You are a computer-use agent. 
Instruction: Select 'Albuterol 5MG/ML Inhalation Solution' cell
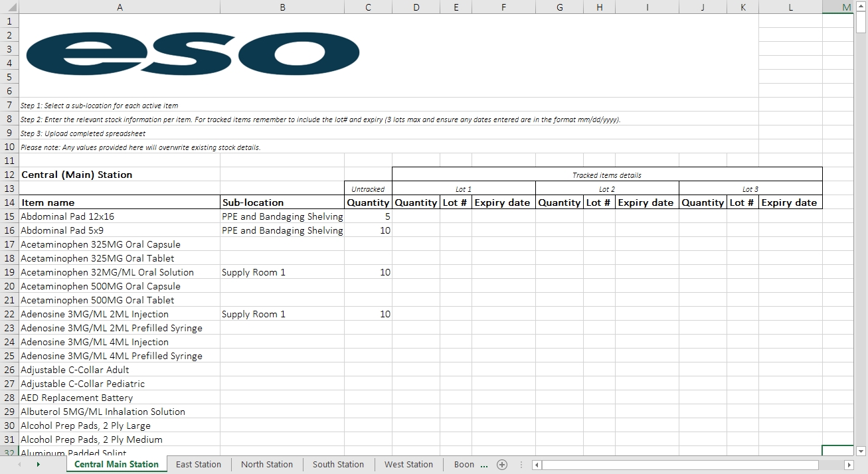pos(120,412)
